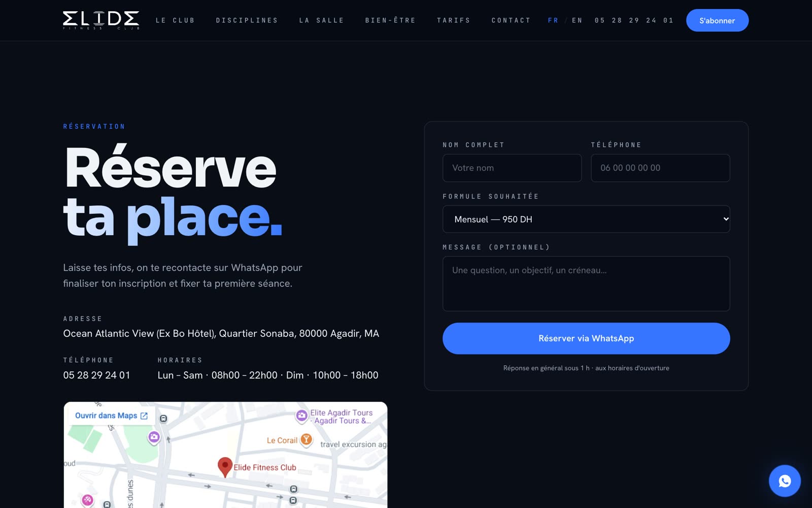The height and width of the screenshot is (508, 812).
Task: Click the Le Corail bar marker
Action: click(307, 440)
